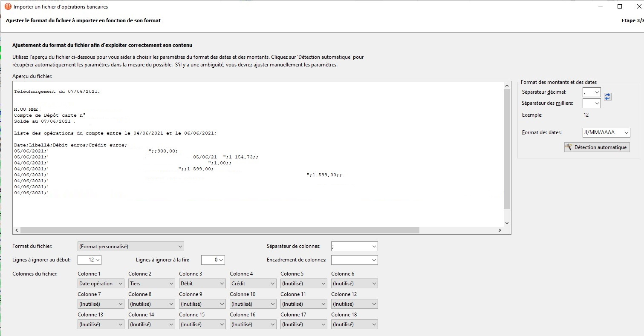644x336 pixels.
Task: Click the preview amount '1 154,73'
Action: [241, 157]
